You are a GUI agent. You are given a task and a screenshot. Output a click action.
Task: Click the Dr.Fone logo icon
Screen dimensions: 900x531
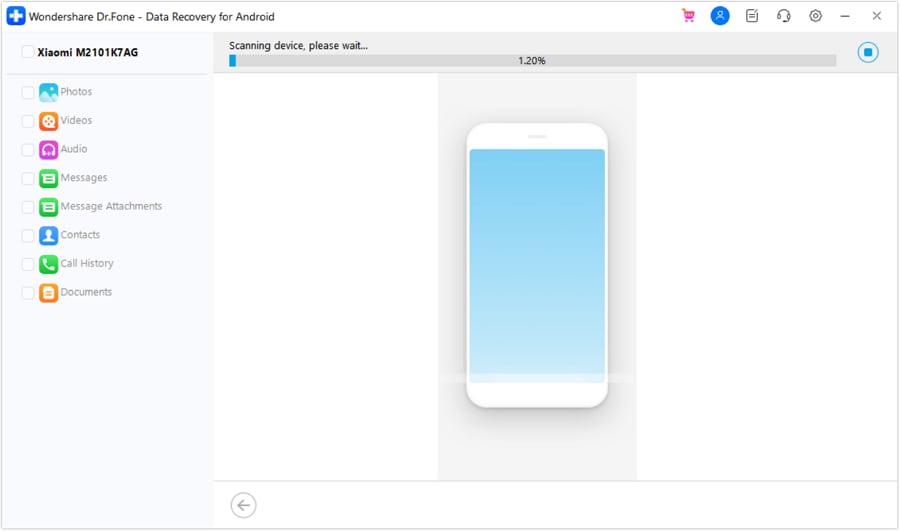16,16
